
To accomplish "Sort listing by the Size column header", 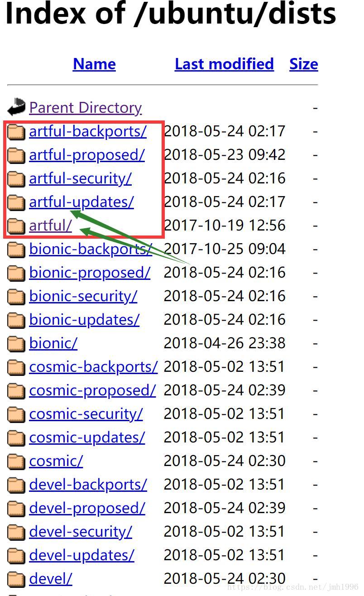I will [304, 64].
